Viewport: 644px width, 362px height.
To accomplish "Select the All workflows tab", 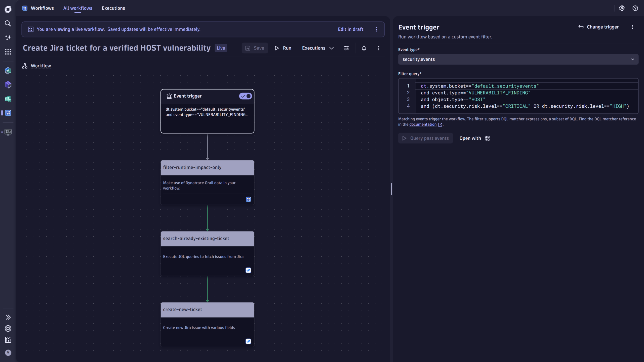I will (78, 8).
